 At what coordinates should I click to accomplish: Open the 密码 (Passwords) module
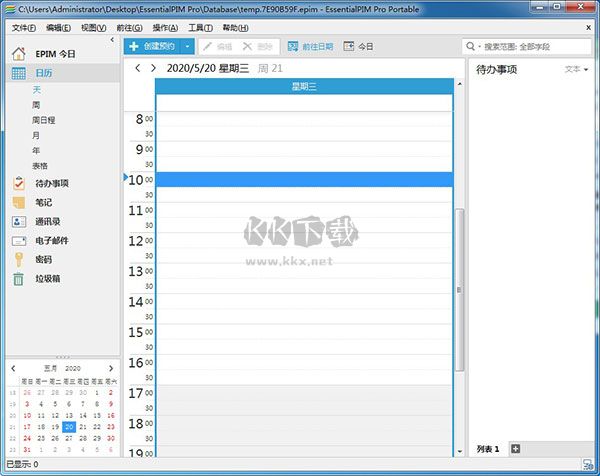click(43, 259)
